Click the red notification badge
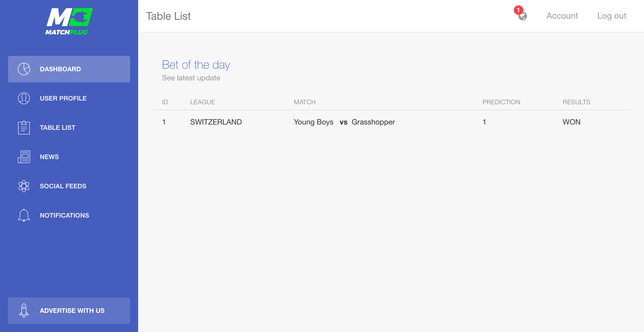Screen dimensions: 644x332 pyautogui.click(x=518, y=10)
